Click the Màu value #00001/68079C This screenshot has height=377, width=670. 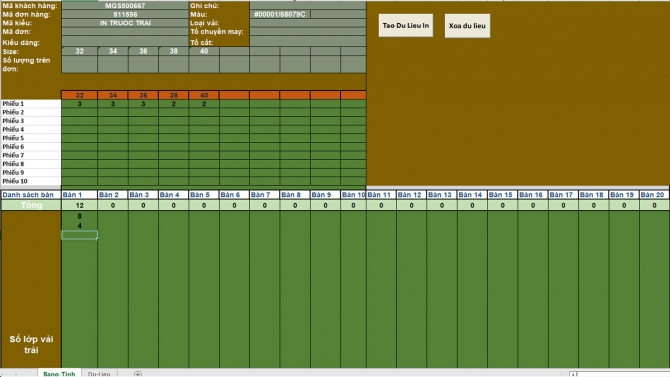pos(280,14)
